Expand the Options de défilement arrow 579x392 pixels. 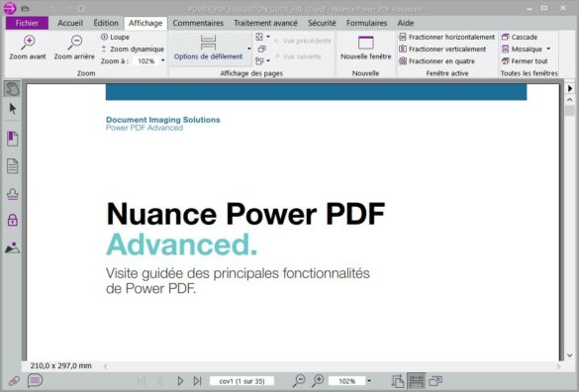coord(249,49)
